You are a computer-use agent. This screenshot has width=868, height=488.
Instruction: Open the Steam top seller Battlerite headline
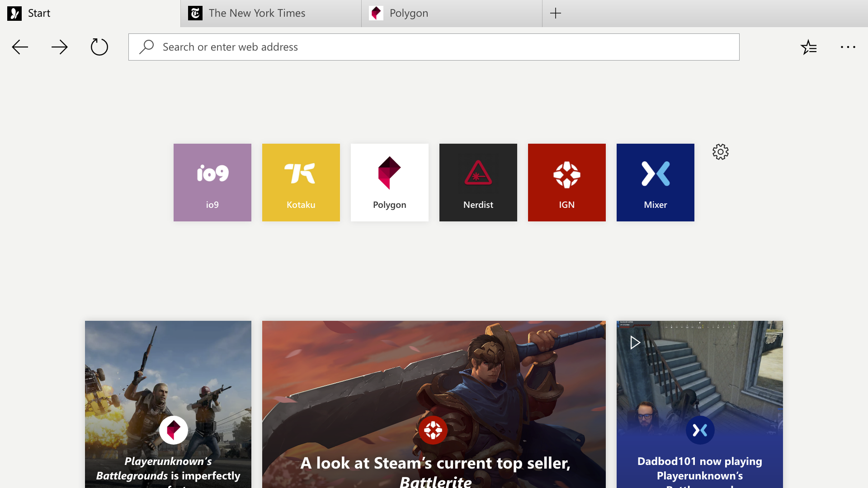pos(435,471)
